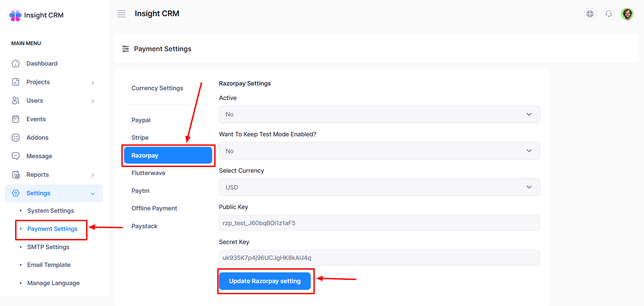Viewport: 644px width, 306px height.
Task: Open the globe language icon
Action: click(590, 14)
